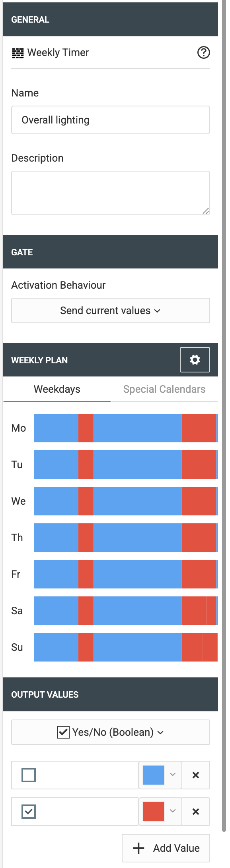230x868 pixels.
Task: Open the Send current values dropdown
Action: pyautogui.click(x=111, y=311)
